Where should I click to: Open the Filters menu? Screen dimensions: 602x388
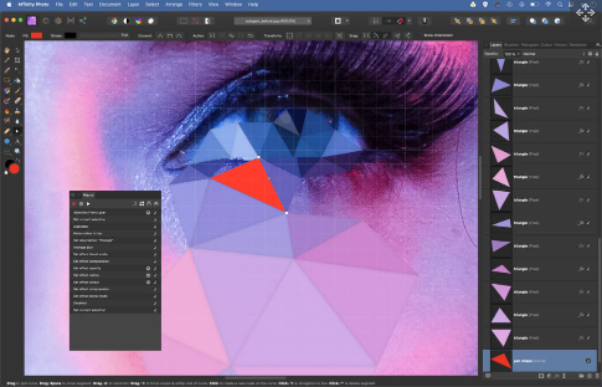tap(195, 5)
